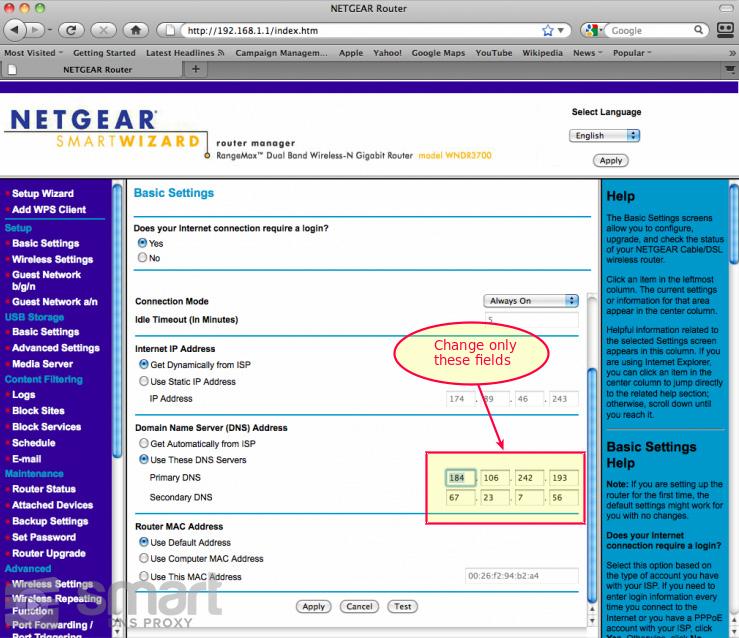This screenshot has width=739, height=638.
Task: Open the Getting Started bookmark
Action: (x=104, y=53)
